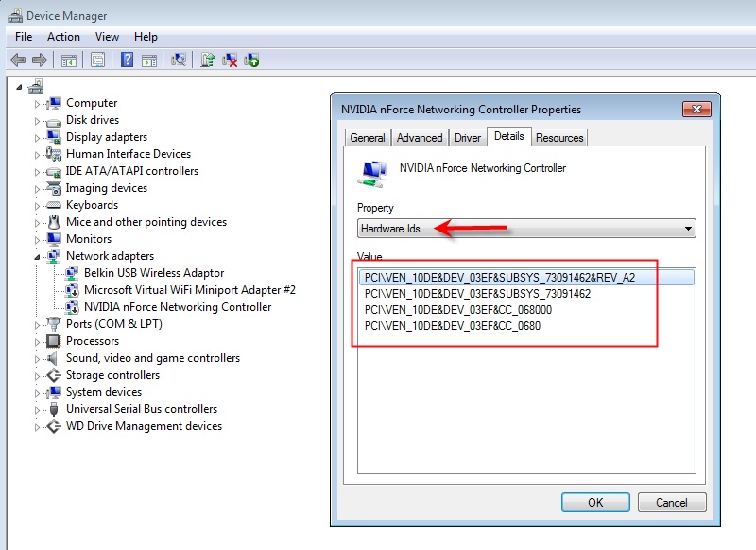Click the Storage controllers icon
The image size is (756, 550).
pos(54,375)
